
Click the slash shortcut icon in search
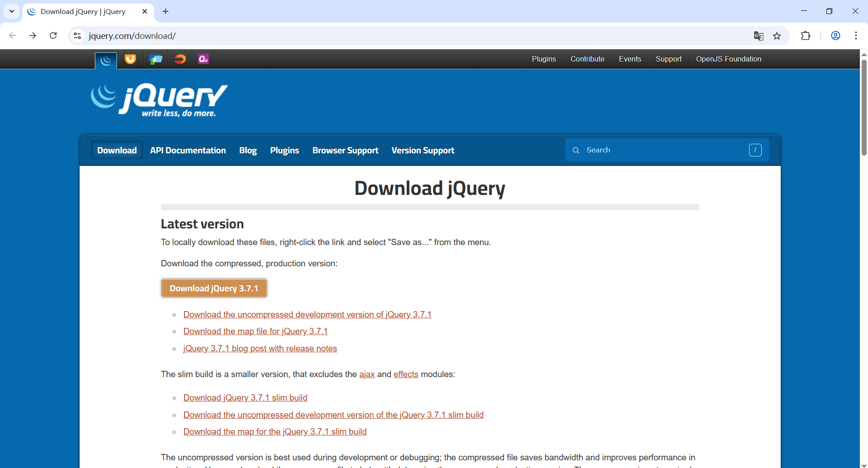pyautogui.click(x=755, y=150)
